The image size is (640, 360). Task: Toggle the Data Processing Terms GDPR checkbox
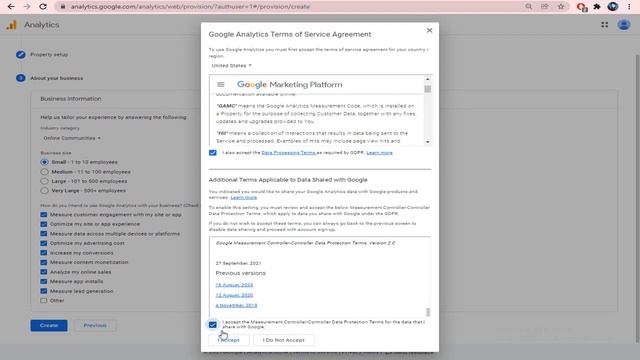[213, 153]
